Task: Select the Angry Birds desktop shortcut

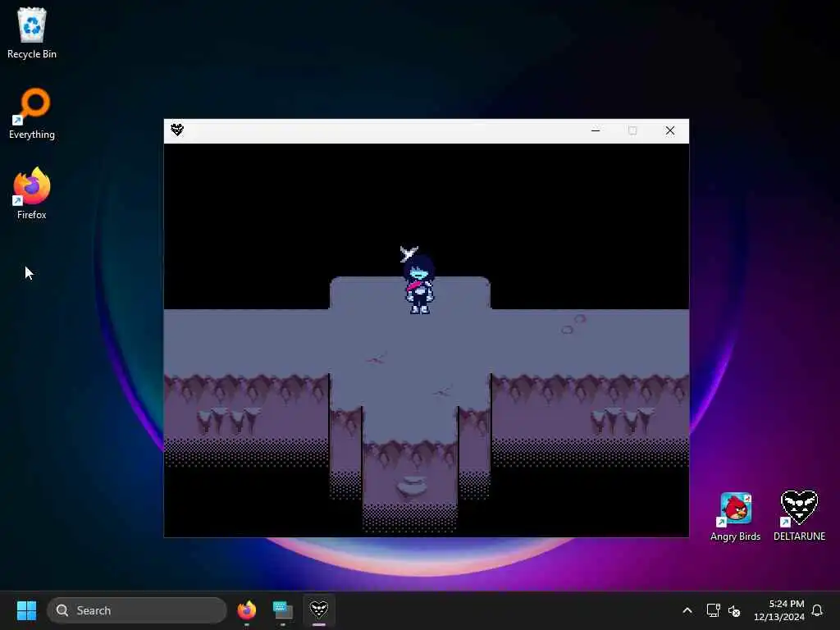Action: pos(736,517)
